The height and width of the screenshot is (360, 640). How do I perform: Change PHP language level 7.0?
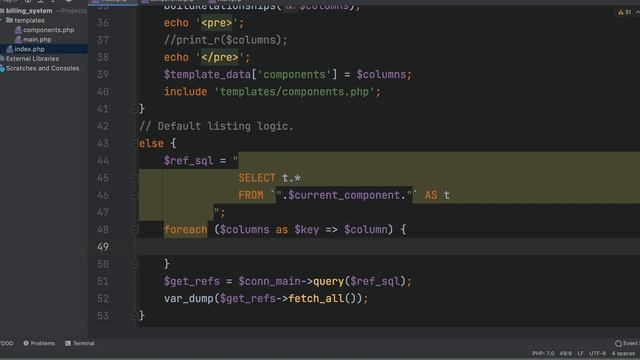543,353
